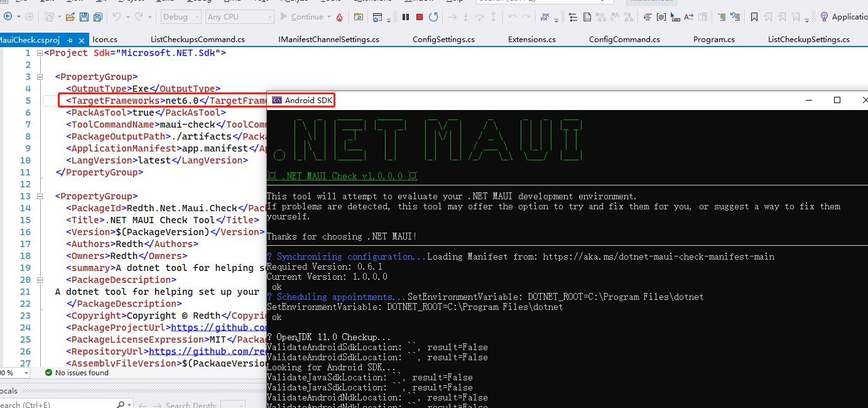The width and height of the screenshot is (868, 408).
Task: Click the Undo arrow in the toolbar
Action: click(117, 17)
